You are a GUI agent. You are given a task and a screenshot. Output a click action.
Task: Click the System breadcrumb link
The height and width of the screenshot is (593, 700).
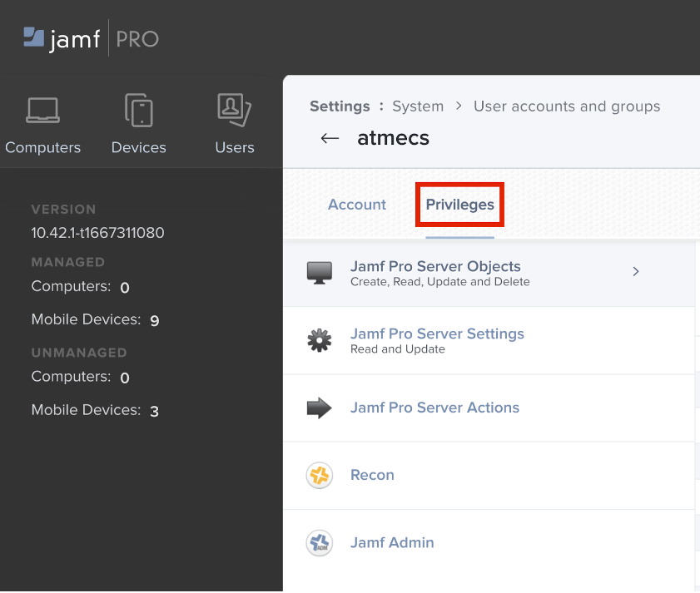click(x=418, y=106)
